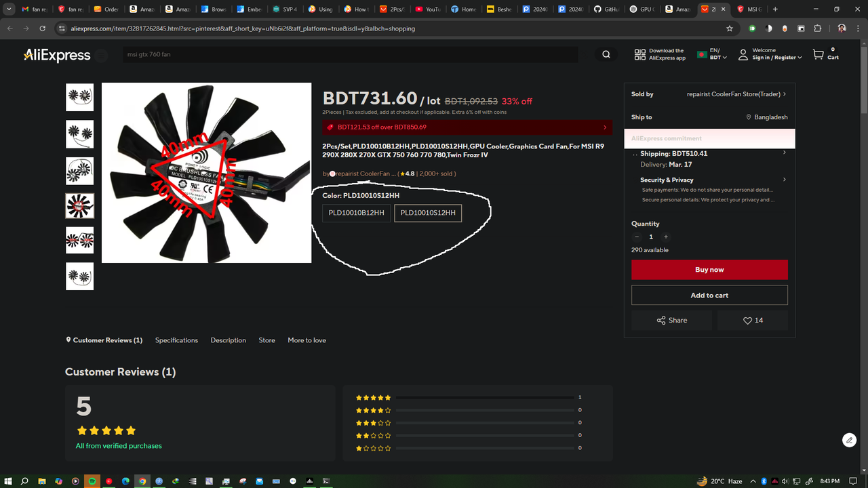The height and width of the screenshot is (488, 868).
Task: Expand Security & Privacy details
Action: [x=785, y=180]
